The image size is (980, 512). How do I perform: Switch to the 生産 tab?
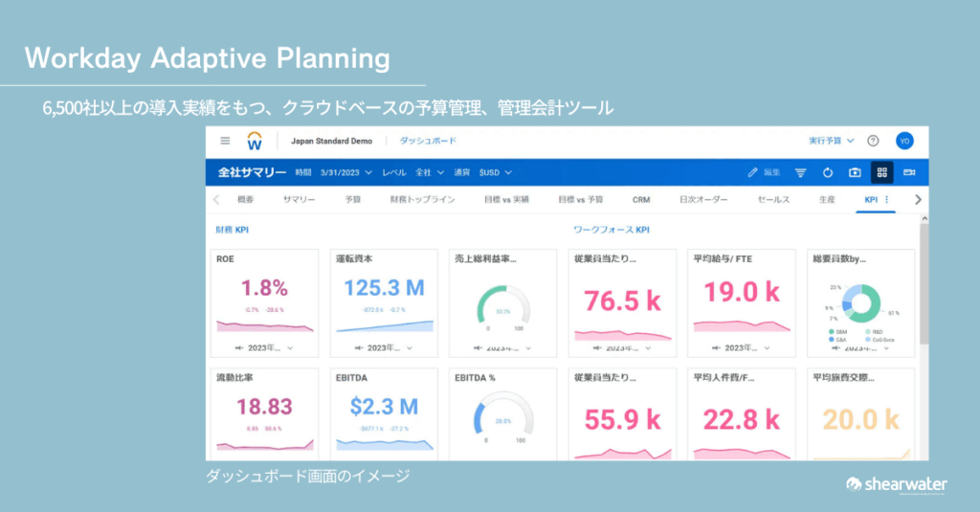coord(827,199)
